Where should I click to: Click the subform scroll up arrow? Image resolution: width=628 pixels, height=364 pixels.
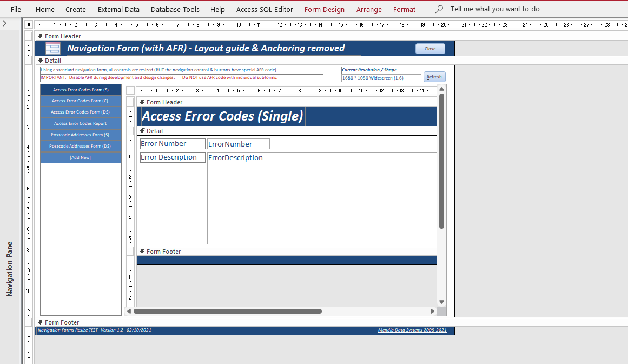(x=442, y=89)
